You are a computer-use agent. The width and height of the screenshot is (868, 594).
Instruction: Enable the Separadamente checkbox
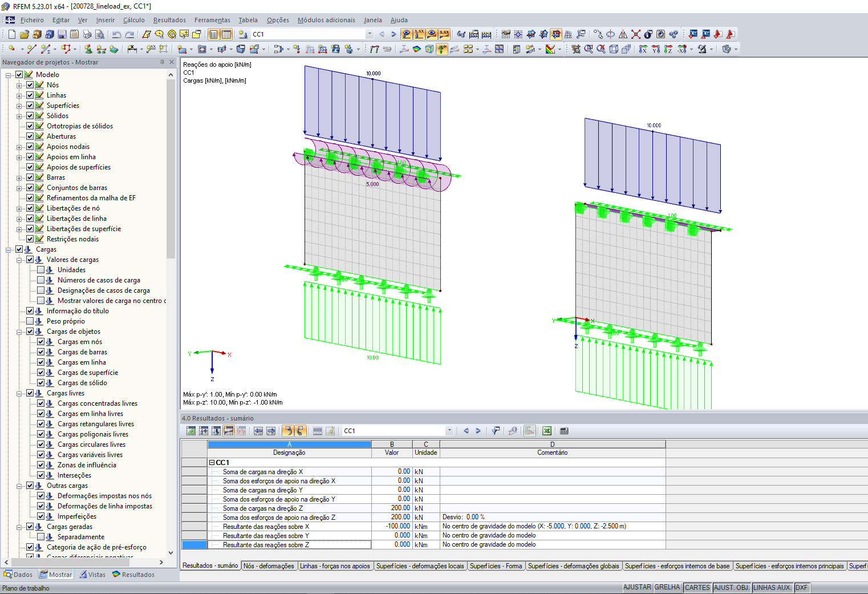(x=41, y=537)
